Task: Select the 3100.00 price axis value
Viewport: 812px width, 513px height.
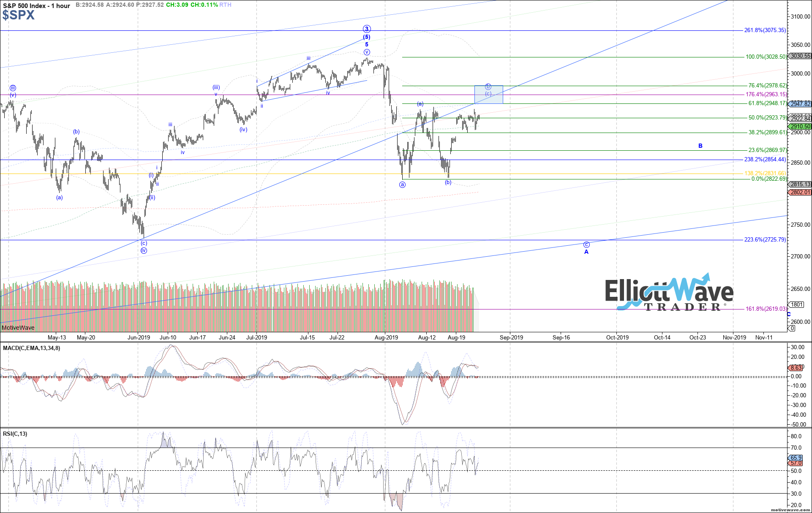Action: [x=801, y=16]
